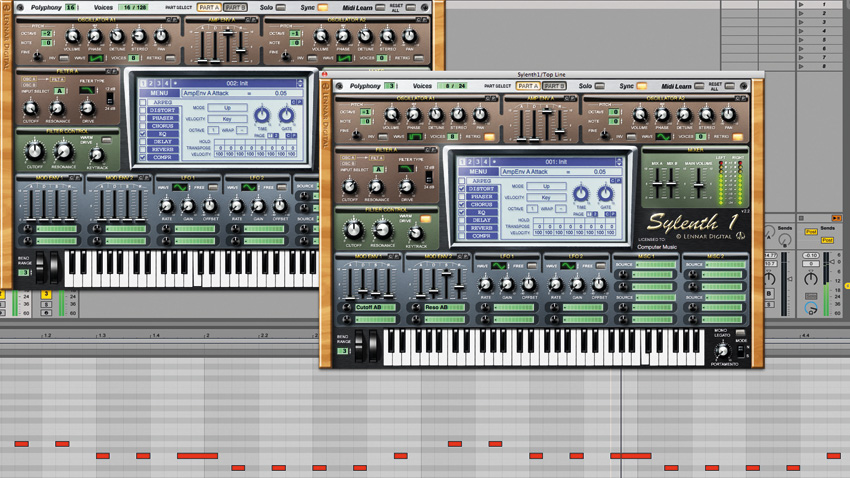
Task: Click the Portamento knob
Action: coord(722,351)
